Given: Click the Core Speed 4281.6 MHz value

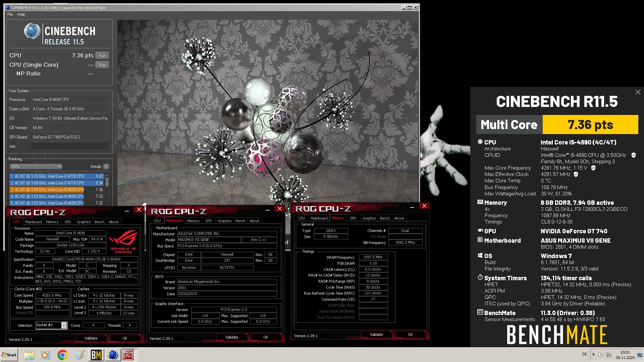Looking at the screenshot, I should pyautogui.click(x=52, y=295).
